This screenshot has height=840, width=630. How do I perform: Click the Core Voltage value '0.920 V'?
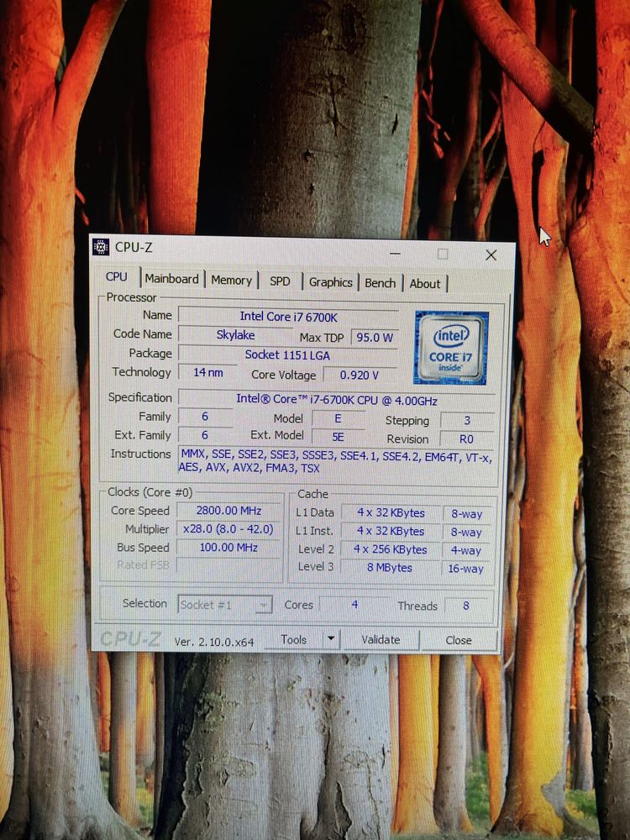pos(359,375)
